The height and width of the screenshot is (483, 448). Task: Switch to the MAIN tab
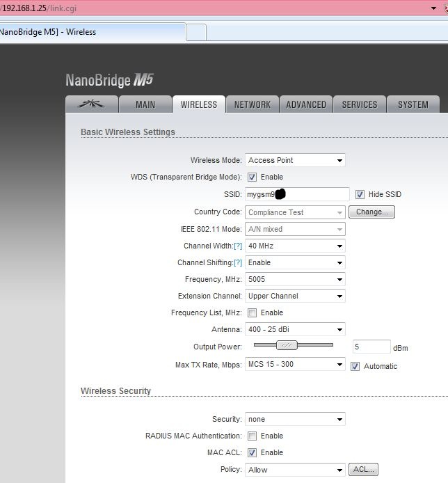click(145, 104)
